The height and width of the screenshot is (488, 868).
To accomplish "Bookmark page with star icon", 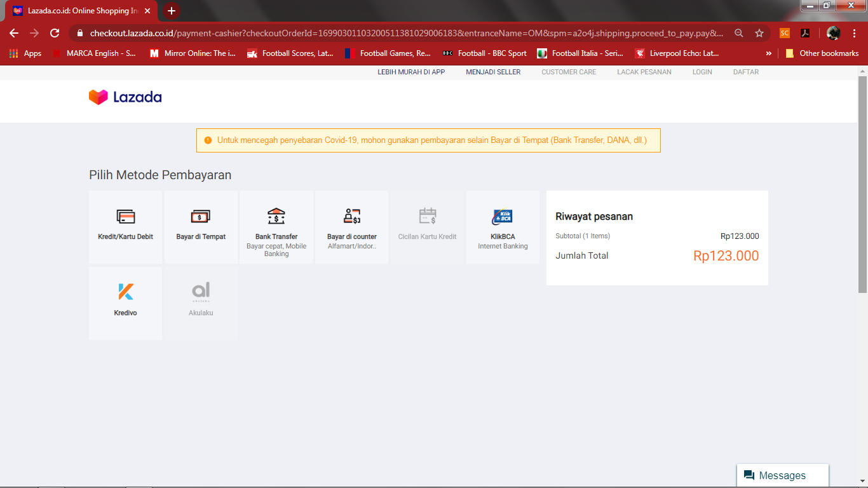I will [759, 33].
